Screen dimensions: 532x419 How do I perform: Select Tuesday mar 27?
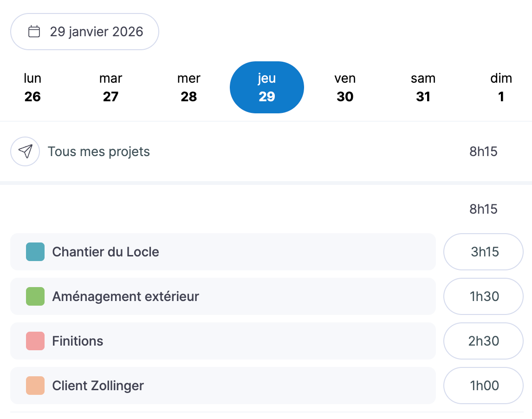pos(110,87)
